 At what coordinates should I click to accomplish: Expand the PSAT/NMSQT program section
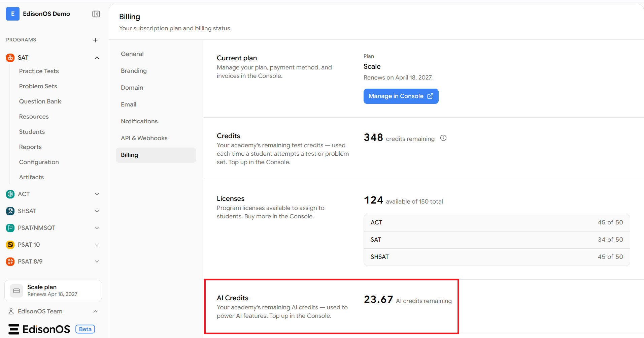point(97,228)
